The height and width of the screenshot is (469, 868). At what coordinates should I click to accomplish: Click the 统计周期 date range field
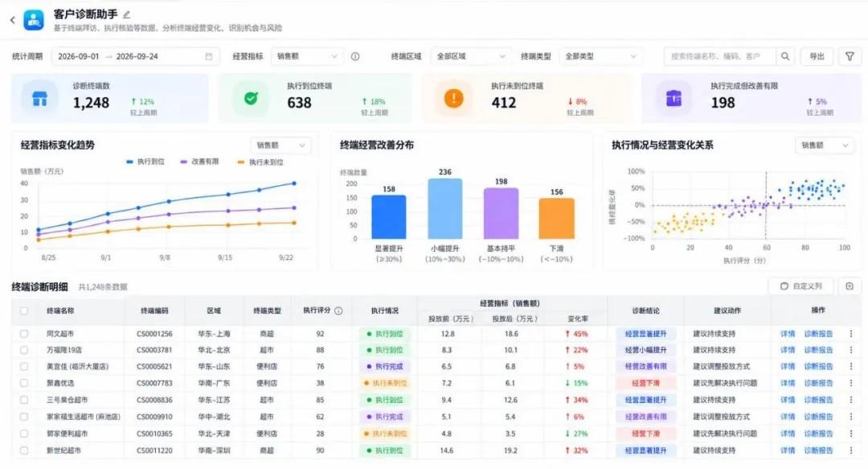(136, 56)
